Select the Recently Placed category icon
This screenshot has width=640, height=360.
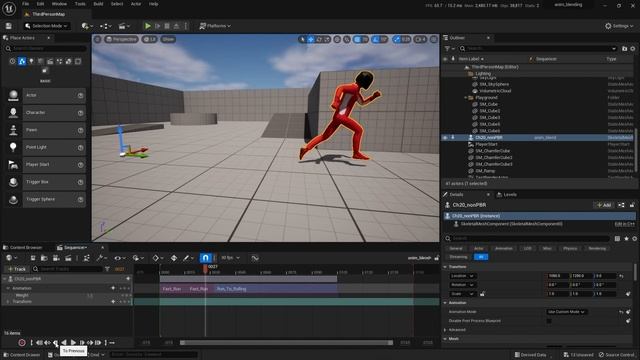pyautogui.click(x=13, y=61)
